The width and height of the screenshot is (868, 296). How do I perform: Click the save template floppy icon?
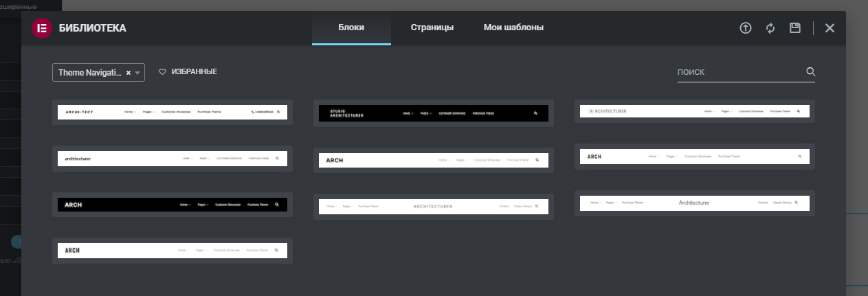[x=795, y=28]
